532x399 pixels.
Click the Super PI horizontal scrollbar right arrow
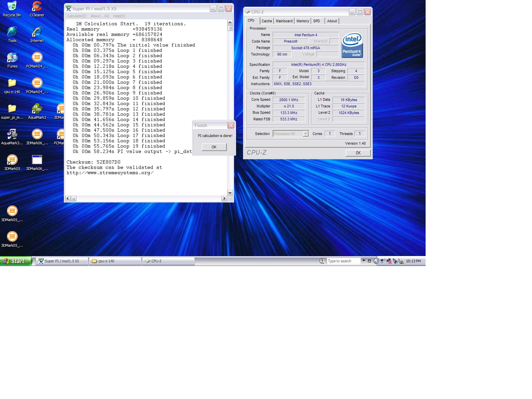click(224, 199)
